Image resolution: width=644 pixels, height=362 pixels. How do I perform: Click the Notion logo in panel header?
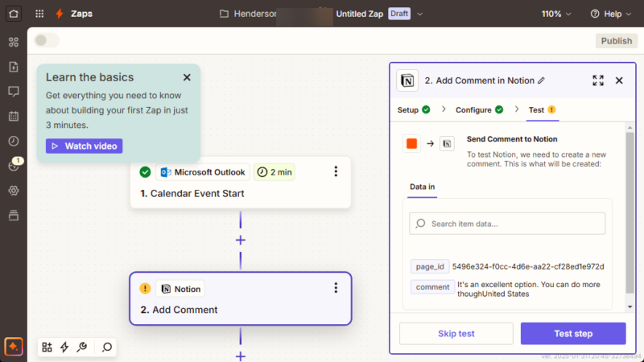click(x=407, y=80)
